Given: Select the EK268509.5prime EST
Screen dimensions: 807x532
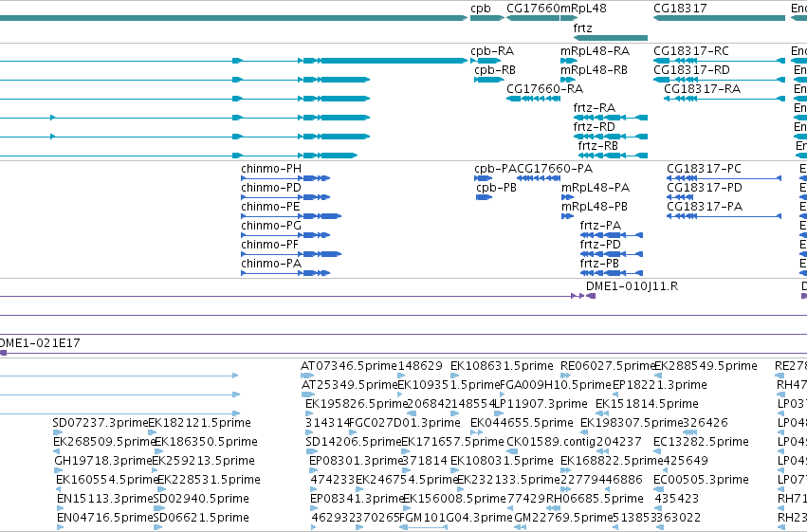Looking at the screenshot, I should pyautogui.click(x=58, y=451).
